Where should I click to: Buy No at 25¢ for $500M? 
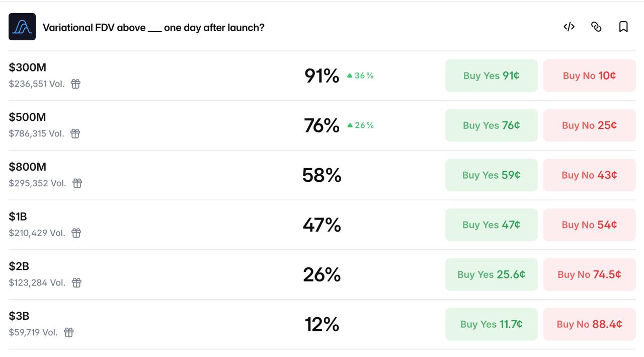[x=589, y=125]
